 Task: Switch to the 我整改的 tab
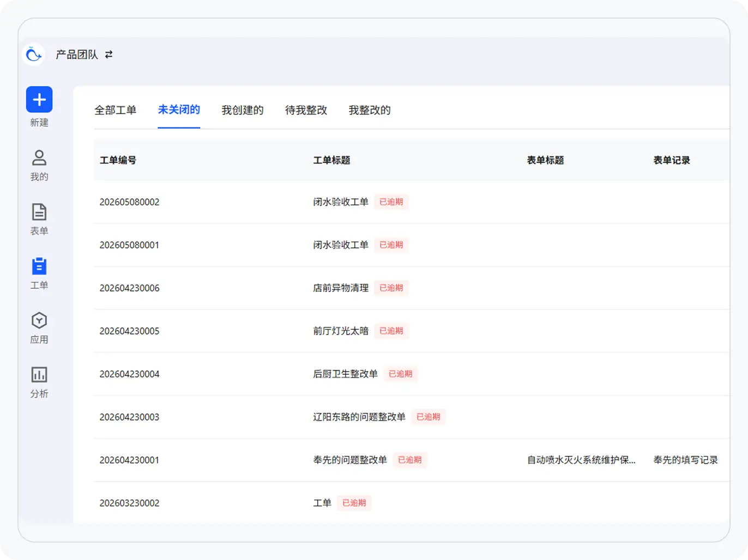click(x=370, y=110)
